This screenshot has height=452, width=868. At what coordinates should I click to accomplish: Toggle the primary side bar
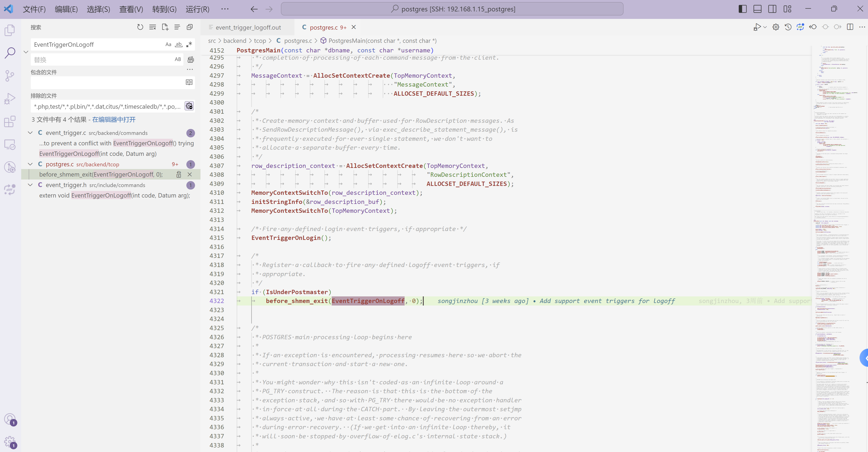click(743, 9)
